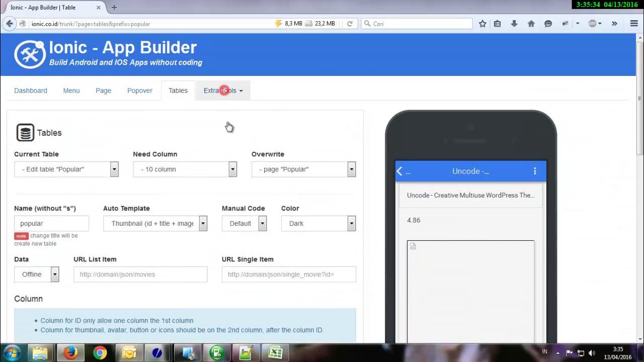This screenshot has width=644, height=362.
Task: Open the Adblock Plus ABP icon
Action: pyautogui.click(x=593, y=24)
